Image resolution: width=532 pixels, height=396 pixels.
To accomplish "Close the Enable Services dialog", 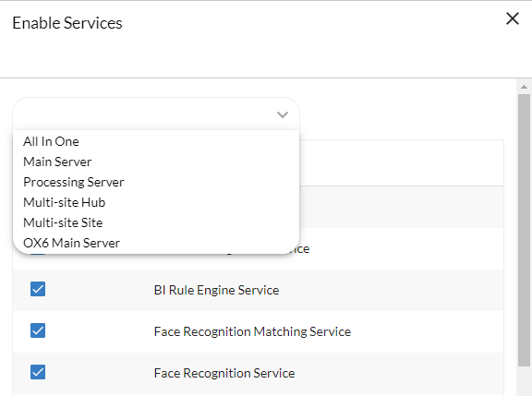I will coord(513,18).
